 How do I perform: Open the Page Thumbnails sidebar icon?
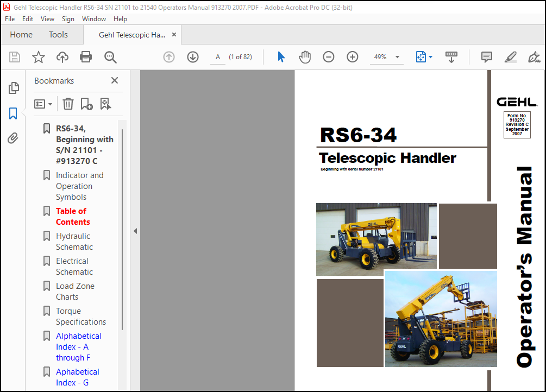pos(14,88)
